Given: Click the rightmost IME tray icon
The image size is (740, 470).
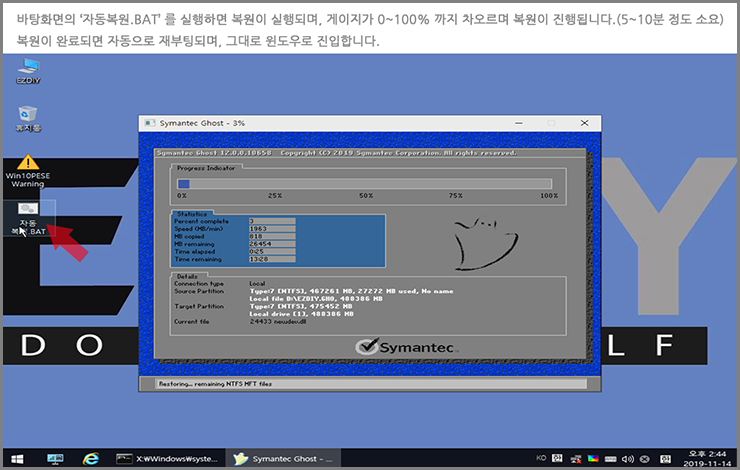Looking at the screenshot, I should 665,459.
